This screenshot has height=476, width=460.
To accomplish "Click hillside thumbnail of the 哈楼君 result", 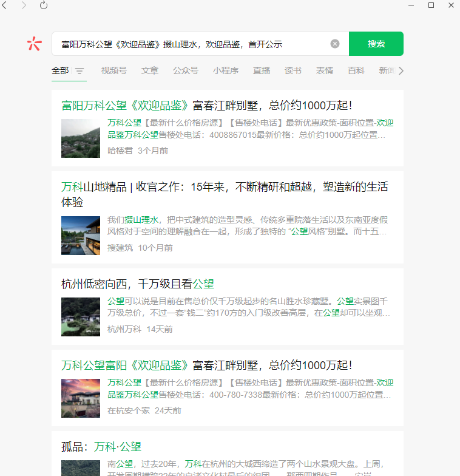I will coord(81,138).
